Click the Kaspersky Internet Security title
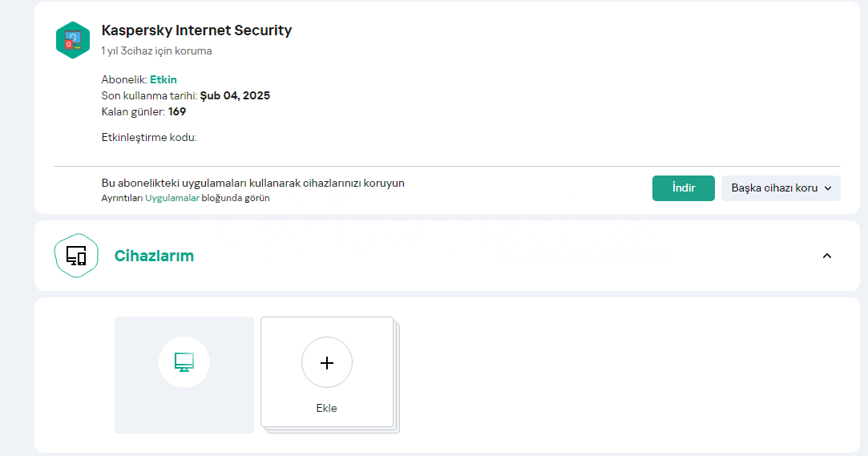 pyautogui.click(x=196, y=30)
